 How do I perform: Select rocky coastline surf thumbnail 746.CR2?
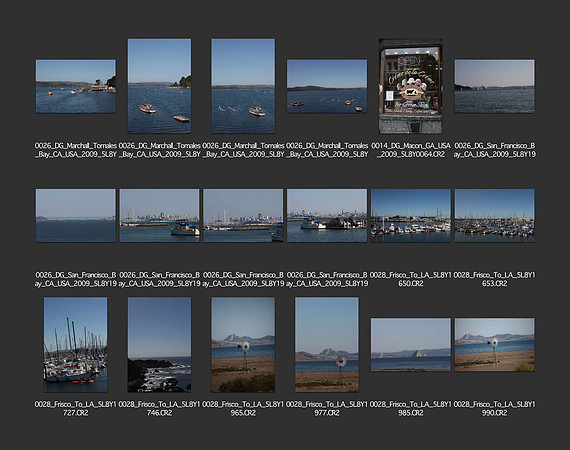(159, 345)
